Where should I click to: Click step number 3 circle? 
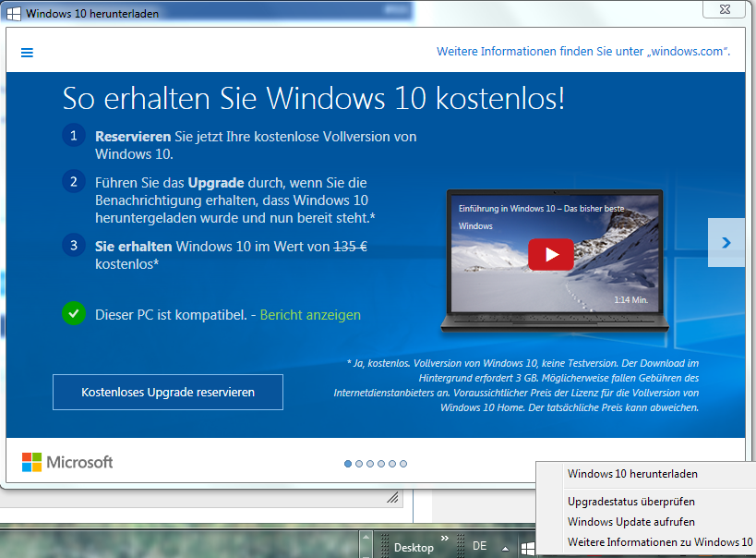74,245
